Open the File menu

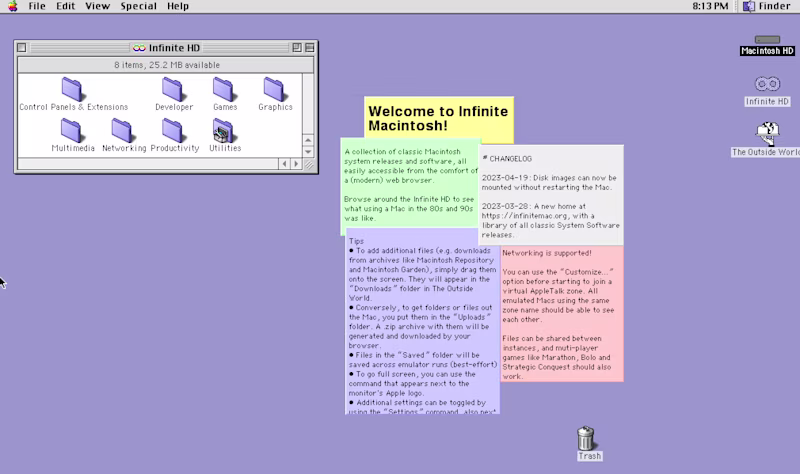pos(37,6)
